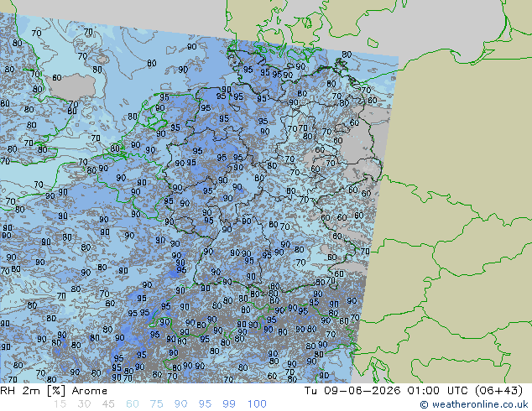Select legend value 99 in color scale
Viewport: 532px width, 411px height.
coord(229,404)
